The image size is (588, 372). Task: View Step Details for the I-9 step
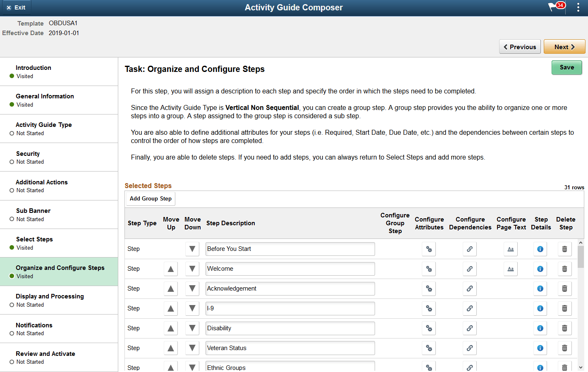pos(540,308)
